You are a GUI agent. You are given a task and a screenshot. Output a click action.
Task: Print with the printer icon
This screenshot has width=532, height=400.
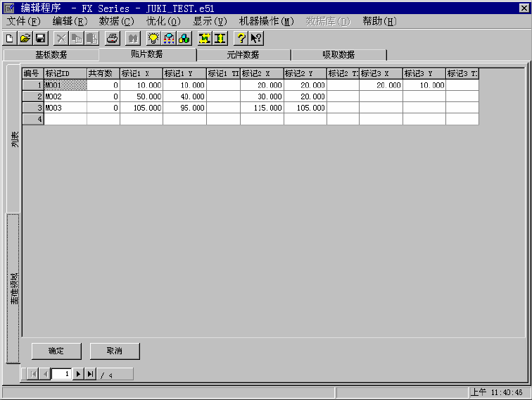113,38
